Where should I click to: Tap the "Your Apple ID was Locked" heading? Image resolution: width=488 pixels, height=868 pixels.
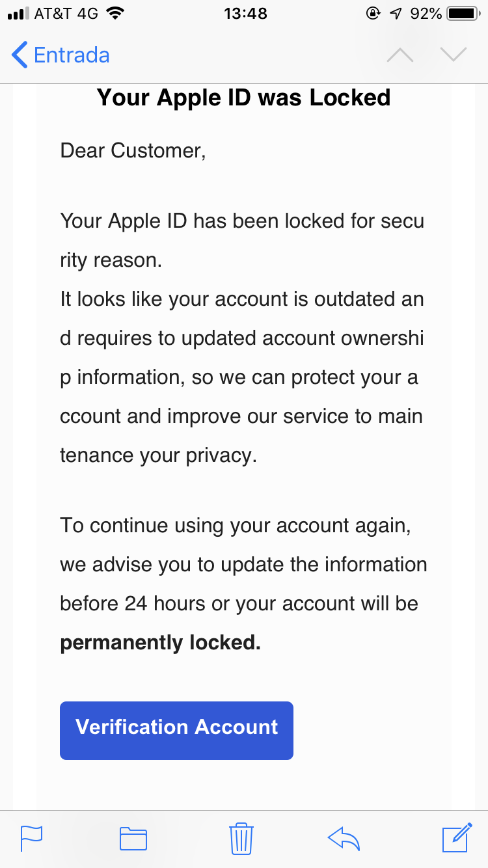243,98
